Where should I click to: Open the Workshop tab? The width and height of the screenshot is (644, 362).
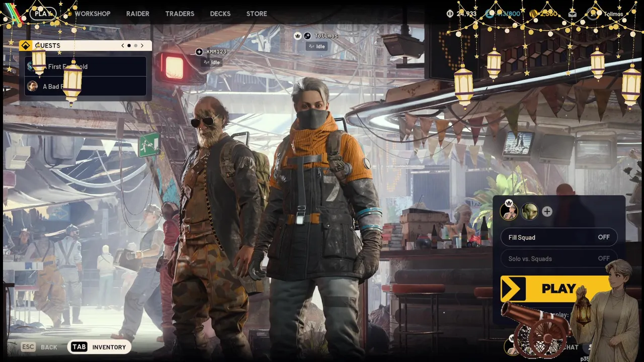click(x=93, y=14)
